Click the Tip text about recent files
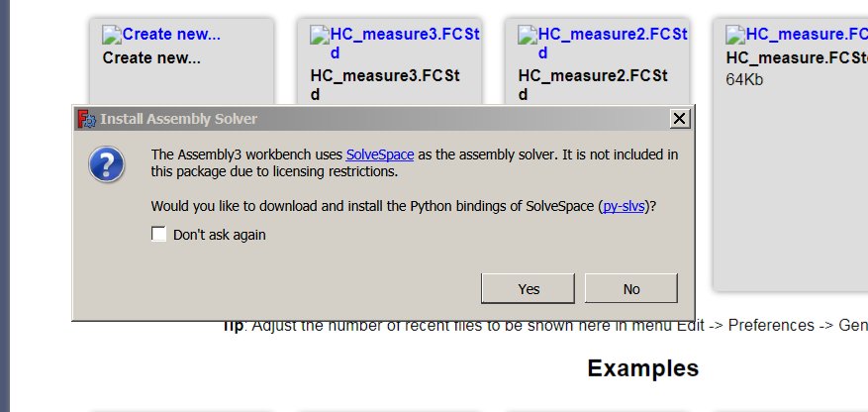The width and height of the screenshot is (868, 412). (544, 326)
